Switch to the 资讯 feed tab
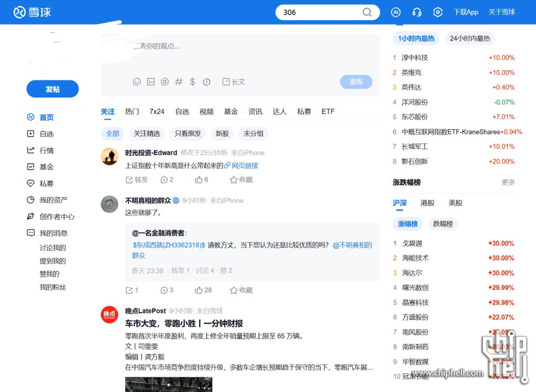Screen dimensions: 536x392 click(255, 112)
